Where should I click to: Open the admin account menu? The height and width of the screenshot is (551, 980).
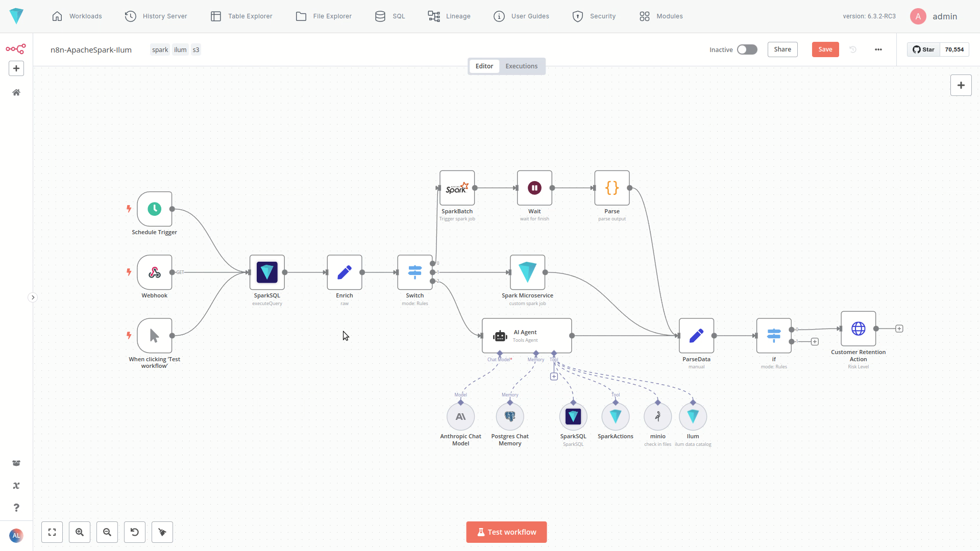(934, 16)
